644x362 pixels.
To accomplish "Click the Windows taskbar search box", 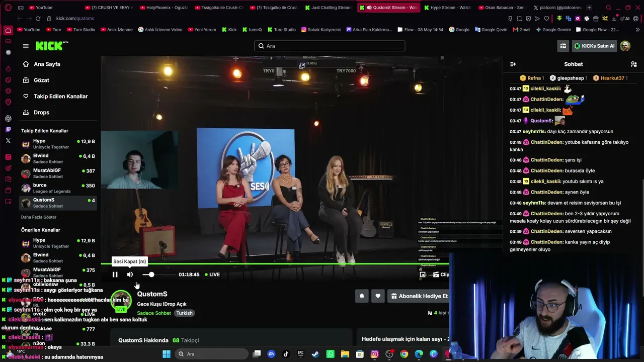I will coord(212,354).
